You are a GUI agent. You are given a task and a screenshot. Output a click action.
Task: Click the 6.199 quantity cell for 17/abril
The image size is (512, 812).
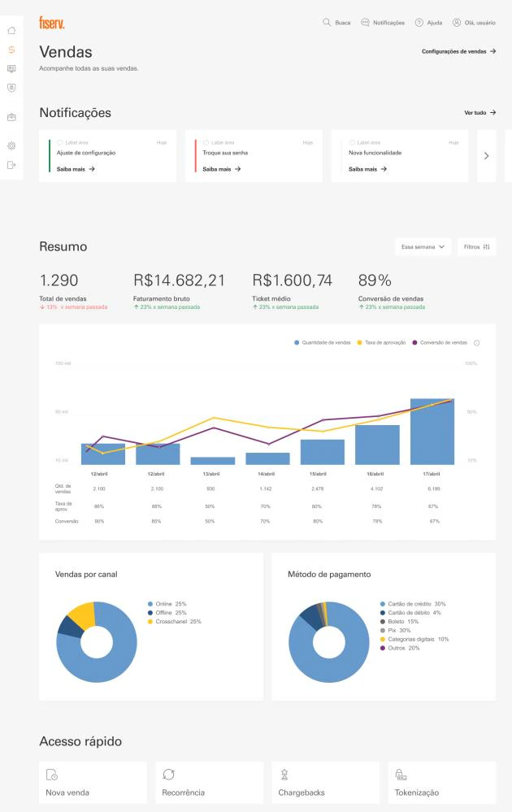(x=433, y=489)
